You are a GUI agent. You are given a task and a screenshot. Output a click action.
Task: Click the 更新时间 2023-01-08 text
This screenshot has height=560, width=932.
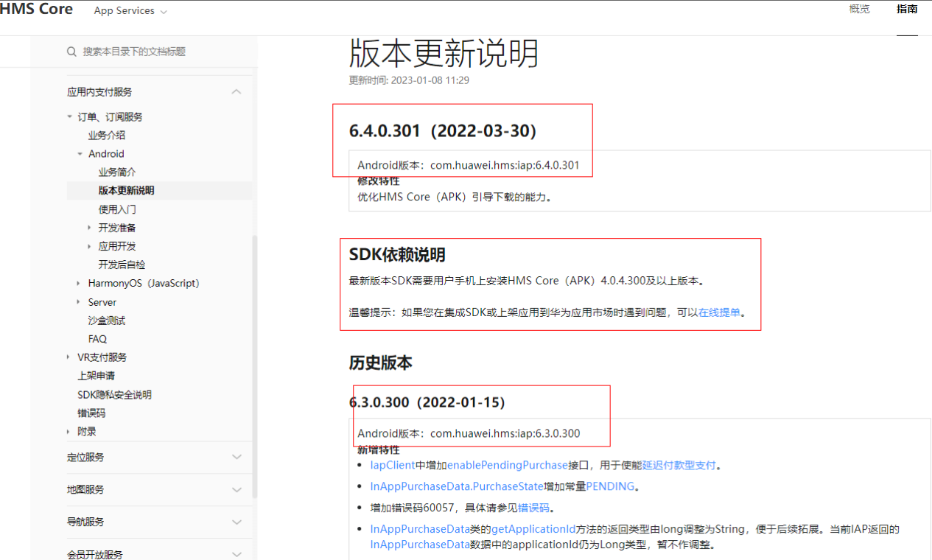pyautogui.click(x=409, y=80)
